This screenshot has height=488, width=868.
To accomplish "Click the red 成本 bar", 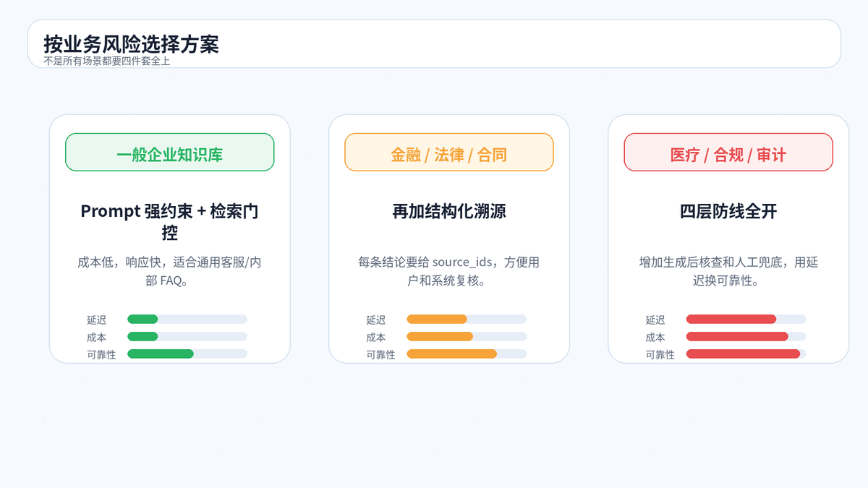I will point(746,337).
